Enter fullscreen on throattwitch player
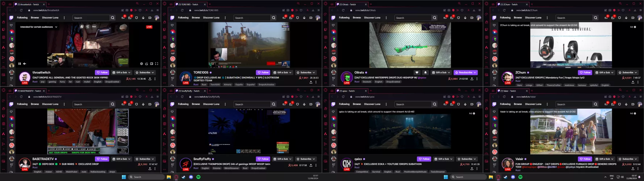Viewport: 644px width, 181px height. tap(156, 64)
